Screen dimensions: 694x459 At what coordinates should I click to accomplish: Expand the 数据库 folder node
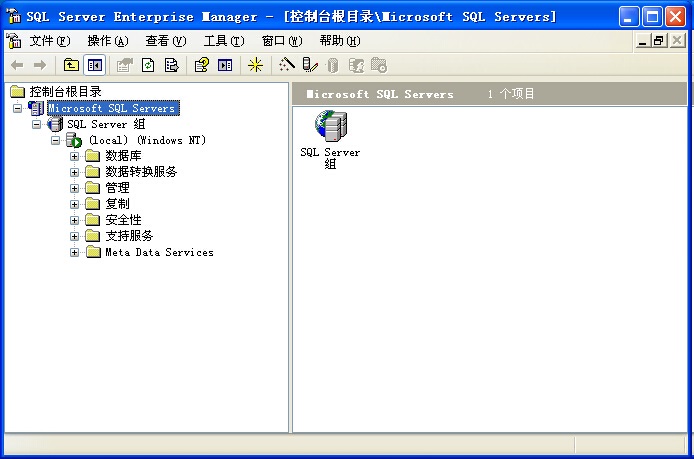tap(74, 156)
